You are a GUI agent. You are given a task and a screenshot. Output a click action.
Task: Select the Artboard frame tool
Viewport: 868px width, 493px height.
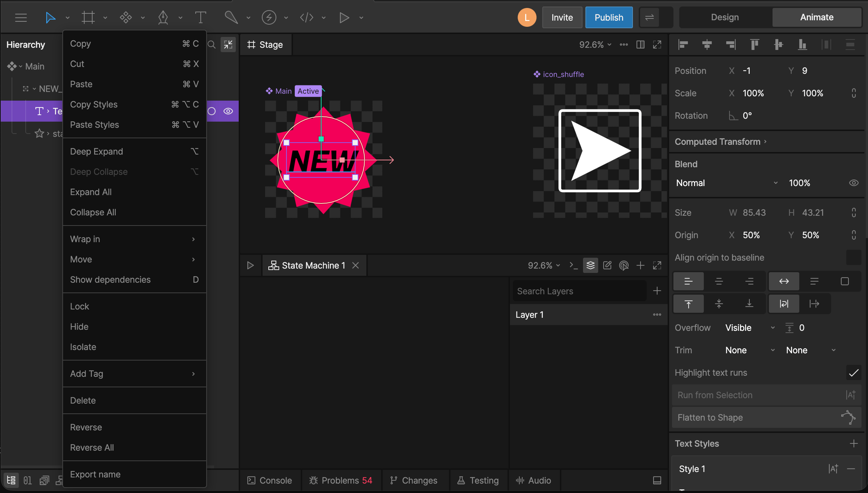point(88,17)
